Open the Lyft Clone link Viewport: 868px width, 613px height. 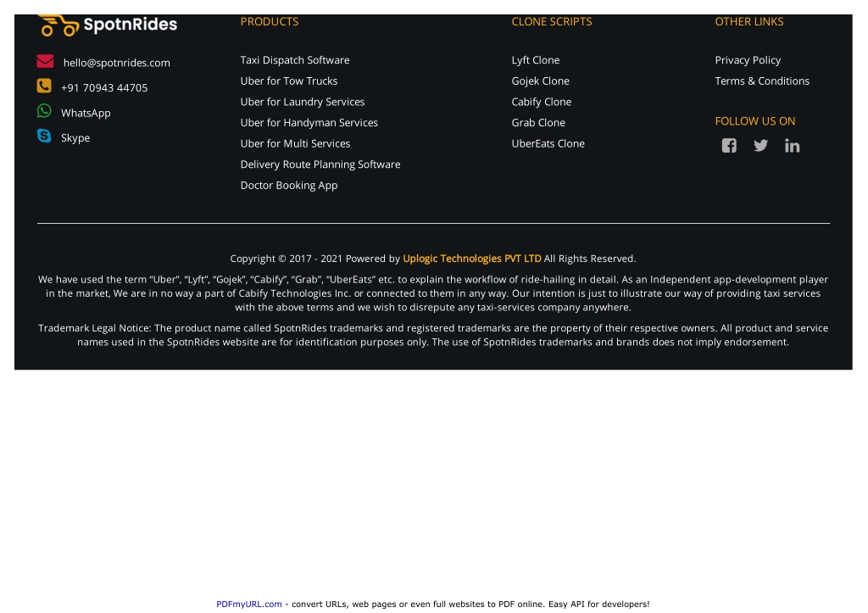536,60
